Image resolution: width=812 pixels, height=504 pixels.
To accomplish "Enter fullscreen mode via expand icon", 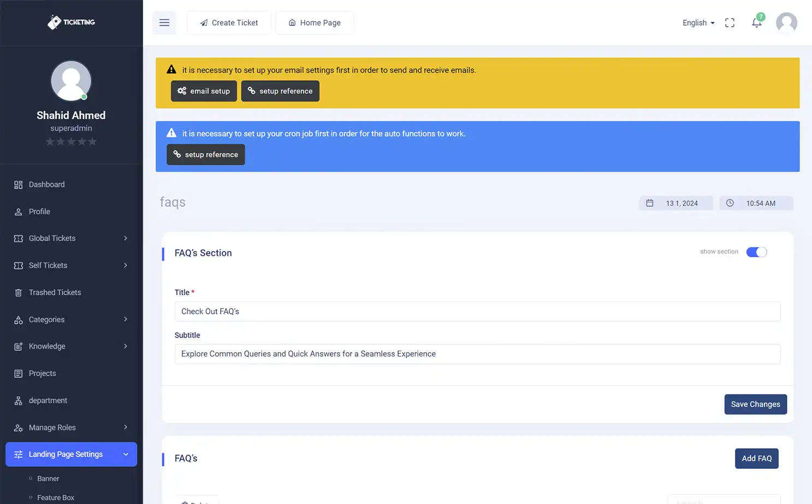I will click(x=730, y=23).
